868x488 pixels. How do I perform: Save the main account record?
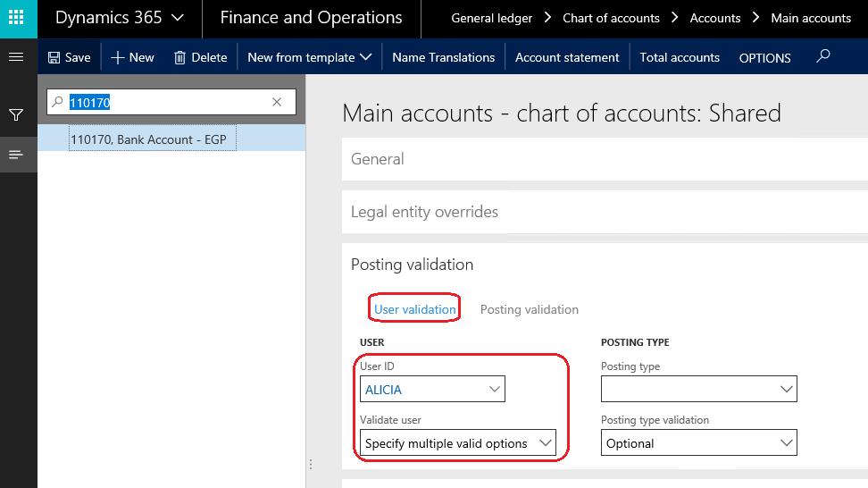pyautogui.click(x=69, y=57)
